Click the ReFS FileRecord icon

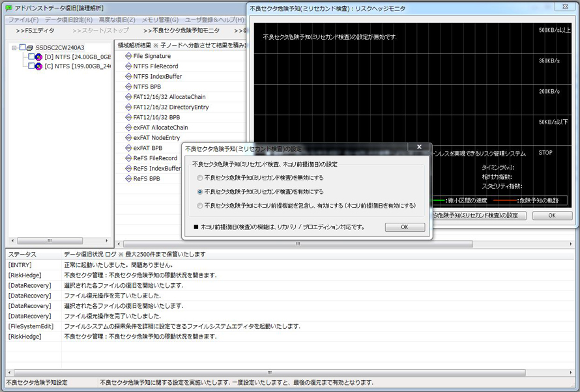pos(128,158)
